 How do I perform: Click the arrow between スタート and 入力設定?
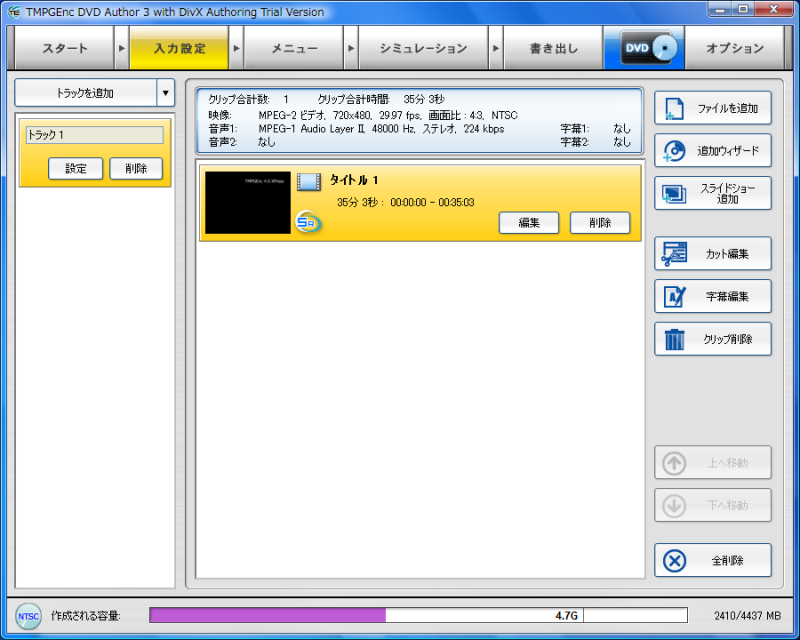(x=121, y=48)
